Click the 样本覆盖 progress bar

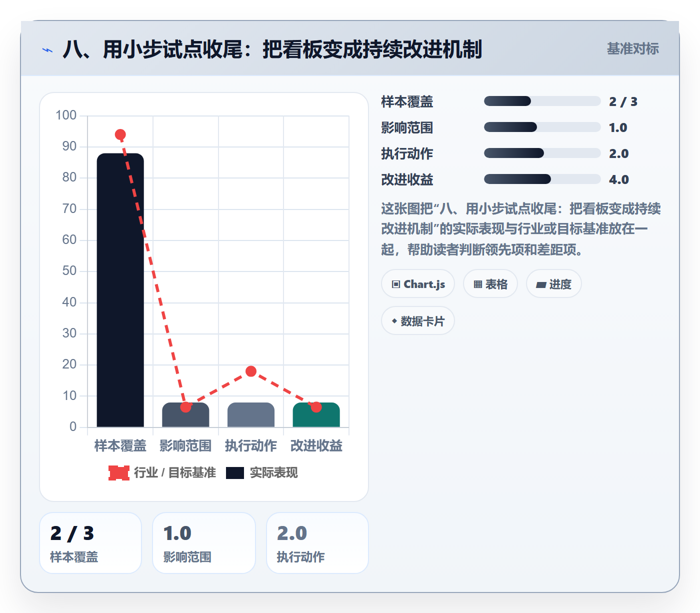[542, 101]
